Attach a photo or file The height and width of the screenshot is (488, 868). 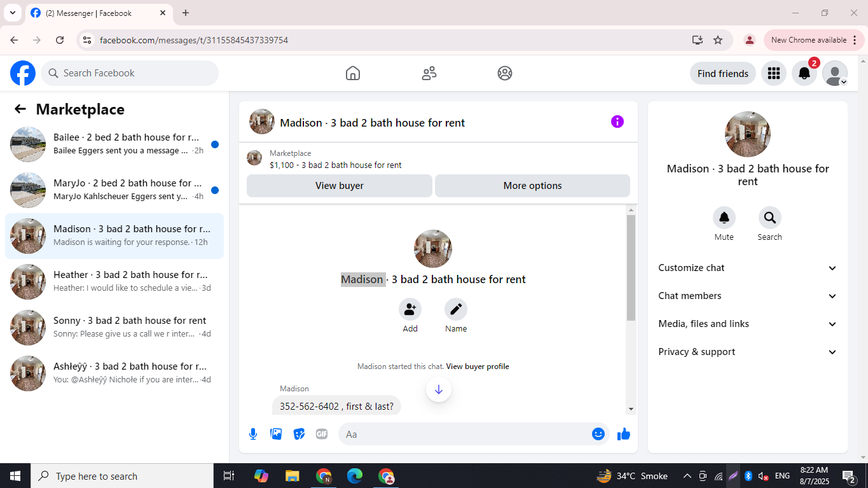(x=276, y=434)
